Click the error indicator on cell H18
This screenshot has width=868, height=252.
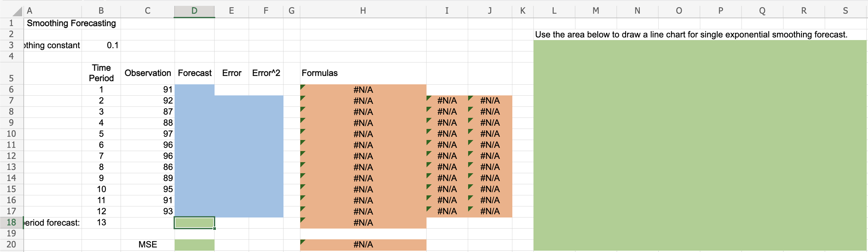303,220
